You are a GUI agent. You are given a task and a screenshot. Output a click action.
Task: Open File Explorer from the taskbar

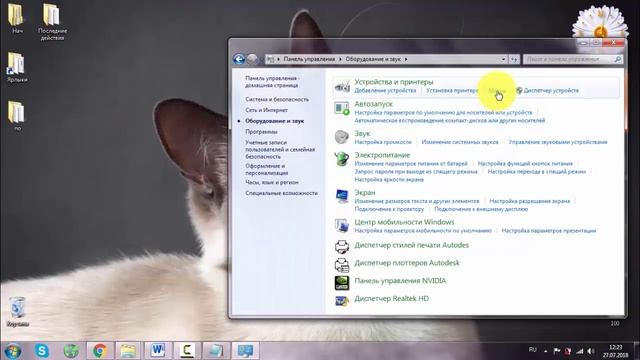point(128,351)
